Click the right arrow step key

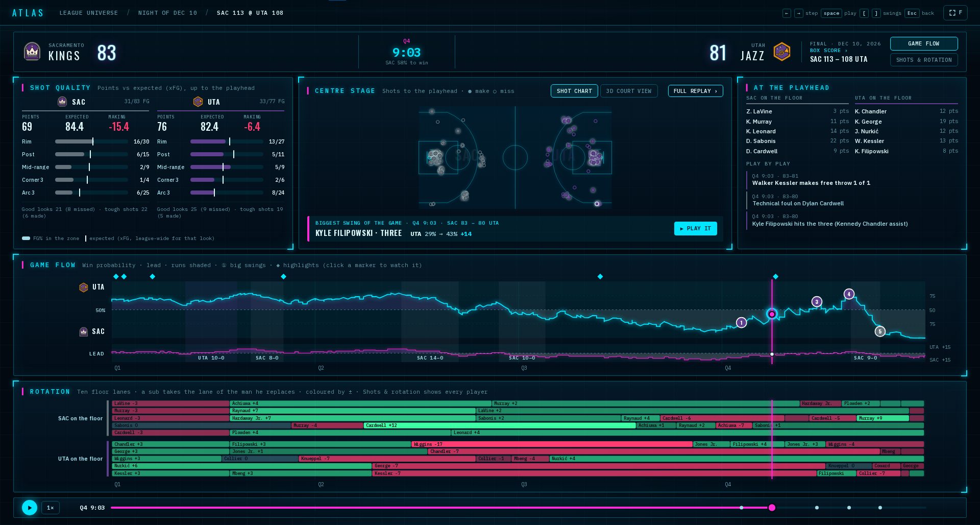tap(798, 13)
